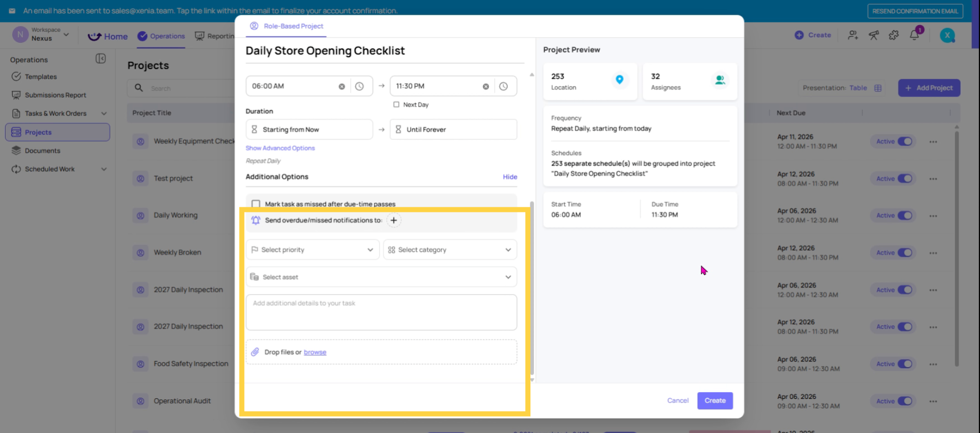Open the Select category dropdown

click(450, 250)
